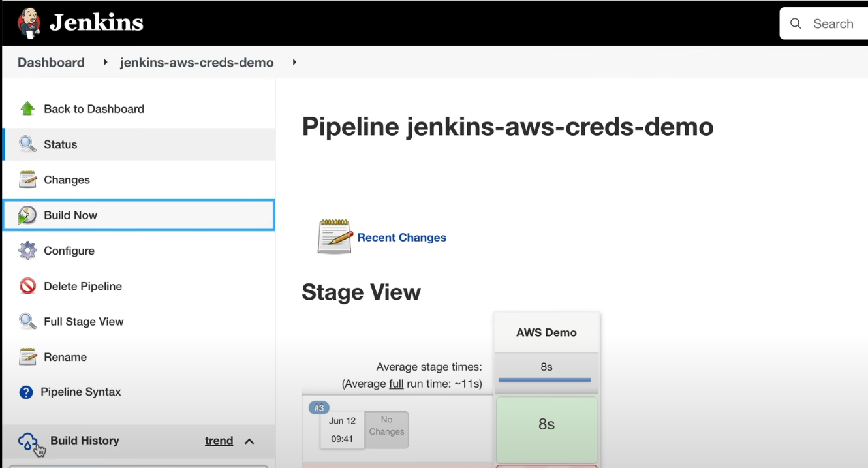This screenshot has height=468, width=868.
Task: Click the Build History heading
Action: click(85, 441)
